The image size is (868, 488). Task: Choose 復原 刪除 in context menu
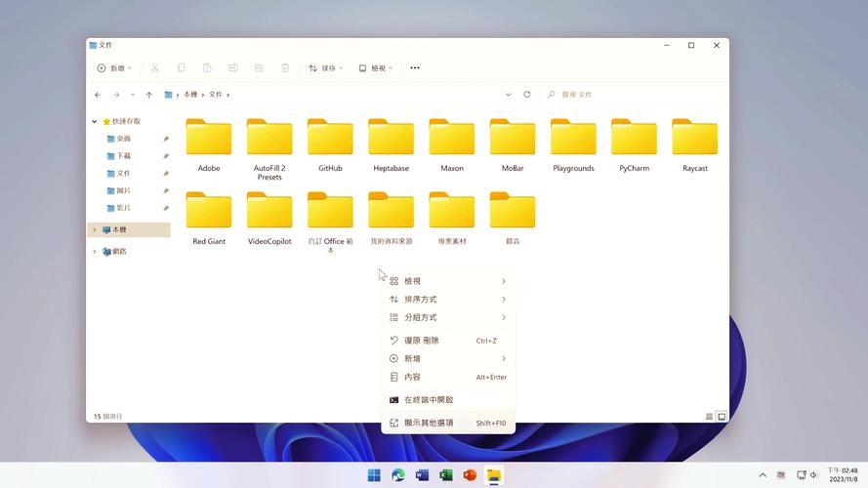(448, 341)
